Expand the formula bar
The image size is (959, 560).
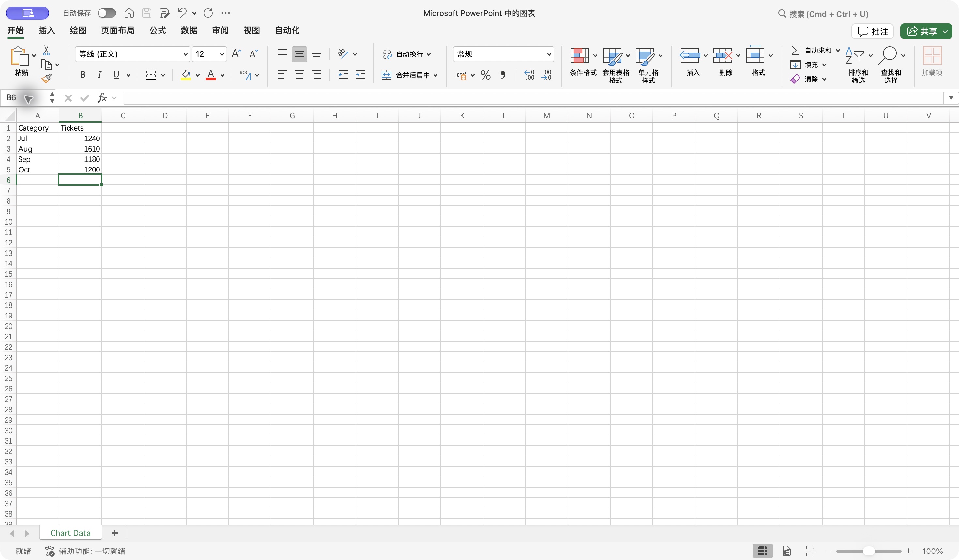951,98
